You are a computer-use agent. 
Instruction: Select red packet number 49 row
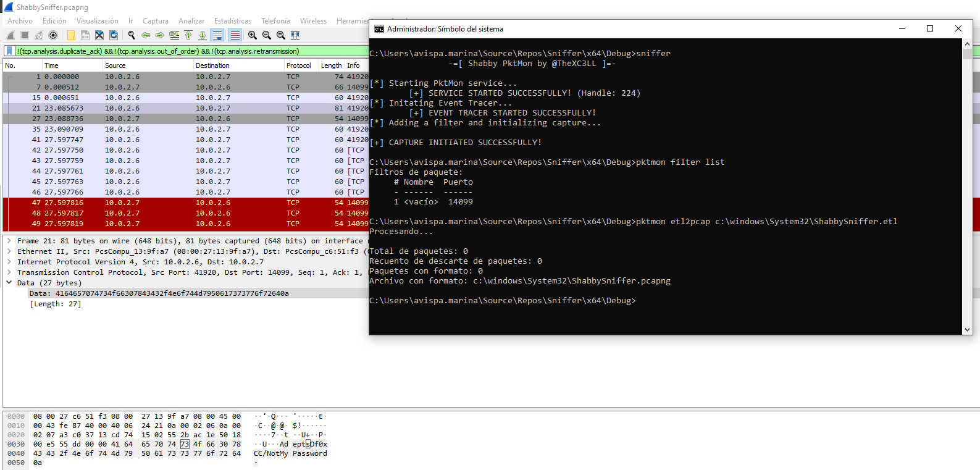tap(186, 224)
